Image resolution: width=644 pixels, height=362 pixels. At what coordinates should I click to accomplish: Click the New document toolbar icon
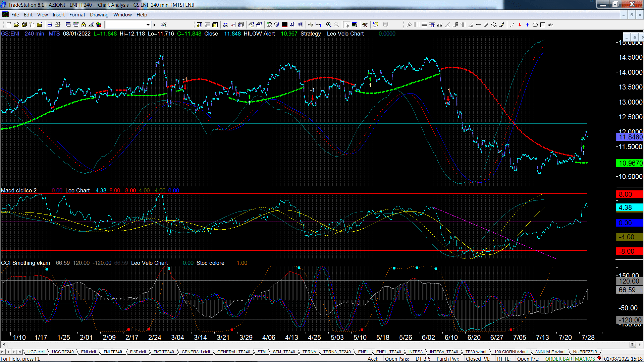(9, 25)
